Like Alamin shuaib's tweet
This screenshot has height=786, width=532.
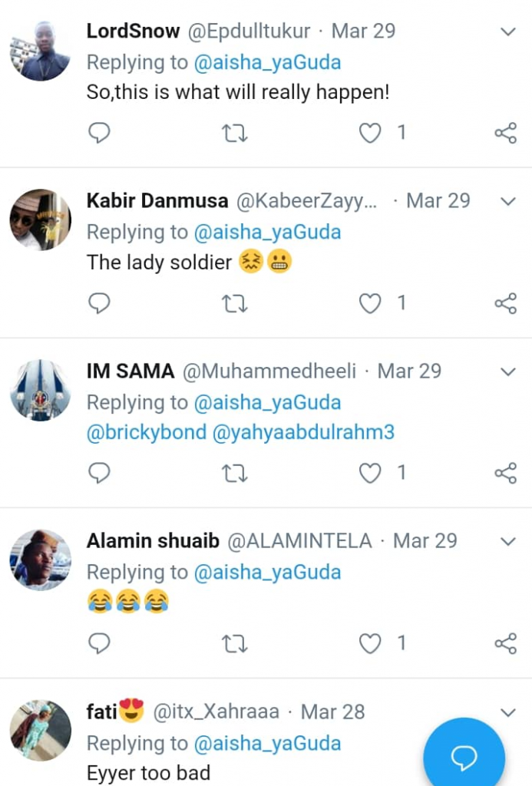[371, 643]
